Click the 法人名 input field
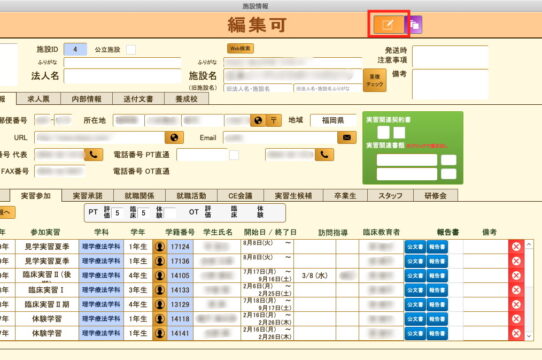542x360 pixels. click(122, 76)
